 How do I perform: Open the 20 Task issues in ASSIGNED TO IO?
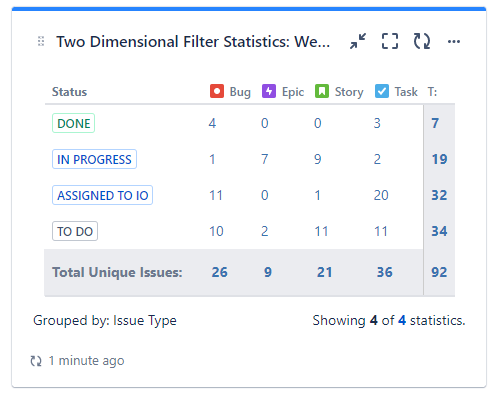[381, 195]
